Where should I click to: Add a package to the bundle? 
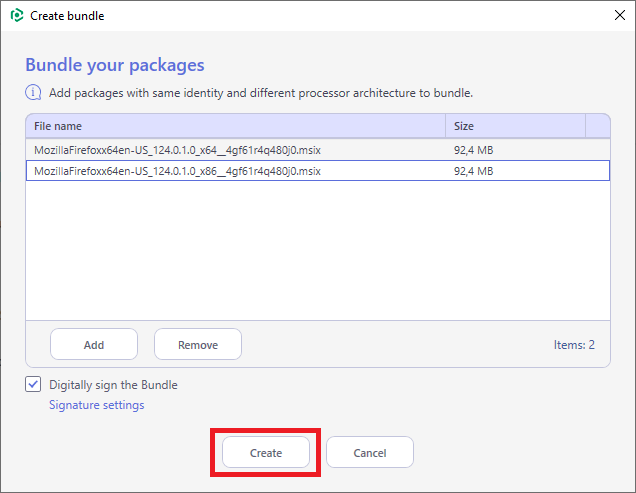pyautogui.click(x=94, y=344)
